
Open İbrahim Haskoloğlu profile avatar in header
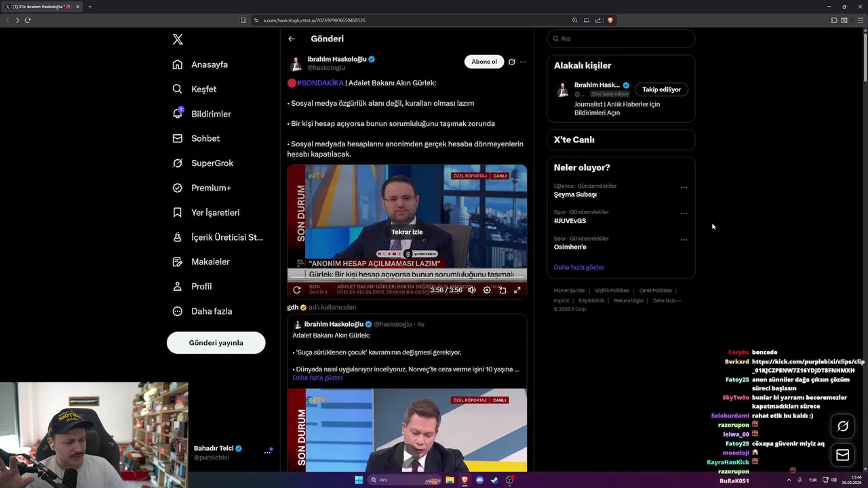click(x=296, y=63)
